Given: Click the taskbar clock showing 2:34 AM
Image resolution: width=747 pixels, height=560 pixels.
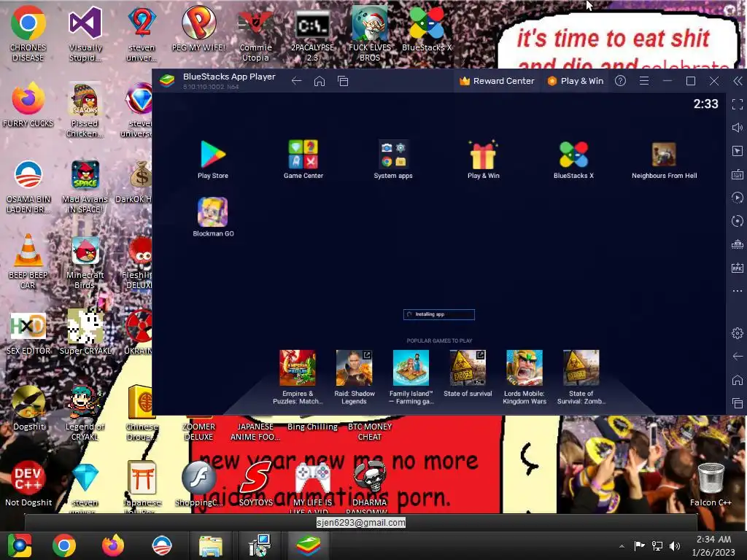Looking at the screenshot, I should pos(713,545).
